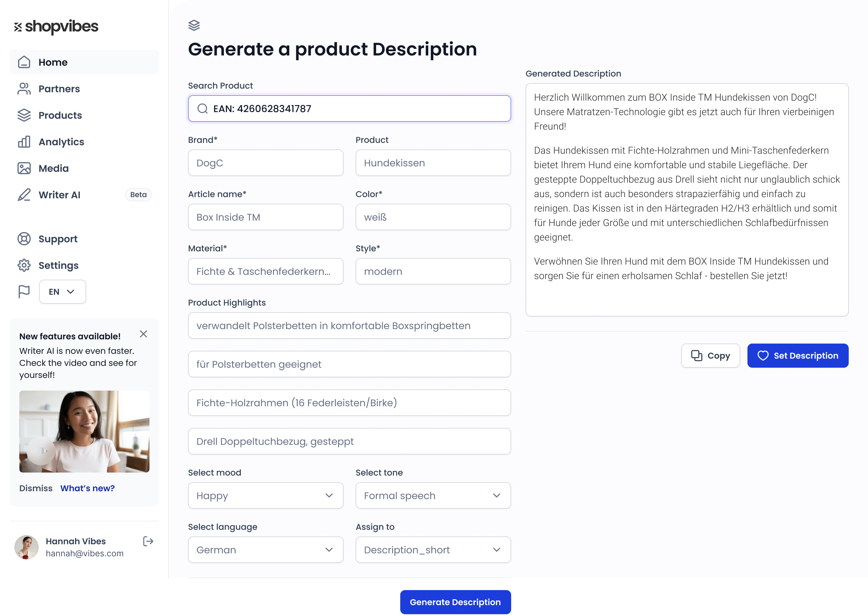Close the New features notification

pyautogui.click(x=143, y=334)
